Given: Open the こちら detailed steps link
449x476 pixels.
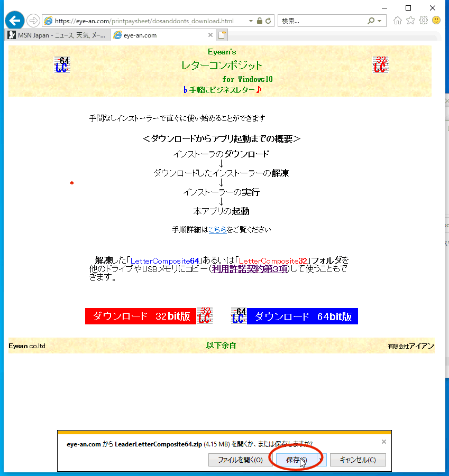Looking at the screenshot, I should coord(217,230).
